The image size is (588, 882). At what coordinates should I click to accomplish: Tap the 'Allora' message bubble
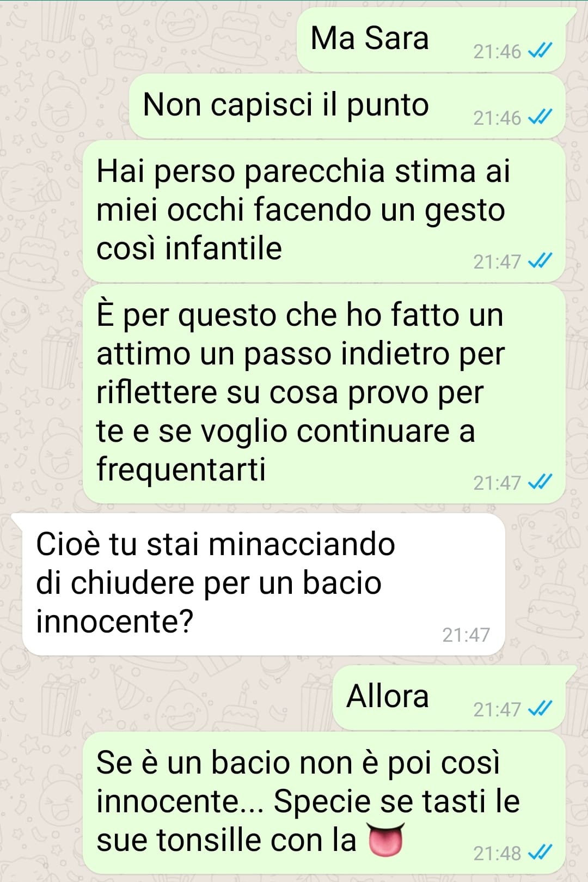pos(449,698)
